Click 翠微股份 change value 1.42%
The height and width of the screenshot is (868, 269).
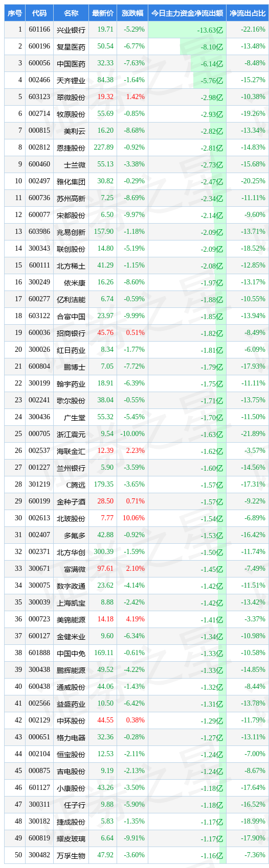click(x=135, y=97)
